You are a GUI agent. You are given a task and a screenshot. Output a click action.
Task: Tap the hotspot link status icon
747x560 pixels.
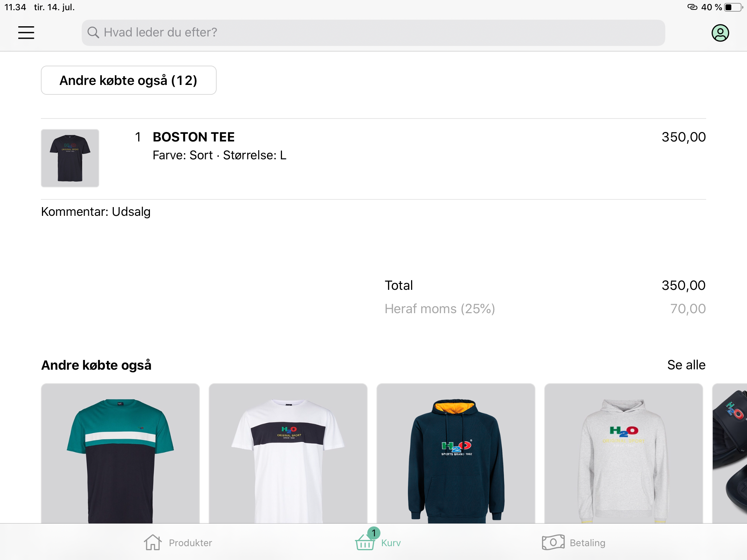click(x=692, y=7)
